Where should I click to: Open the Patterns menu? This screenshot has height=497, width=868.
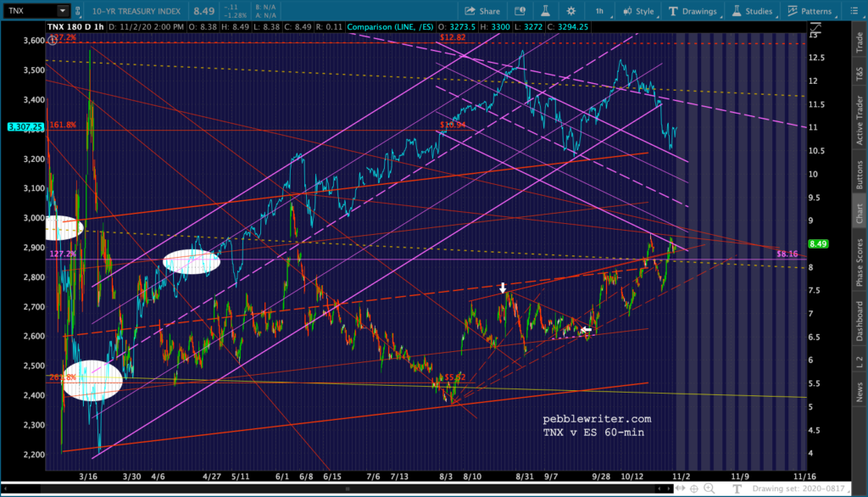pyautogui.click(x=810, y=11)
